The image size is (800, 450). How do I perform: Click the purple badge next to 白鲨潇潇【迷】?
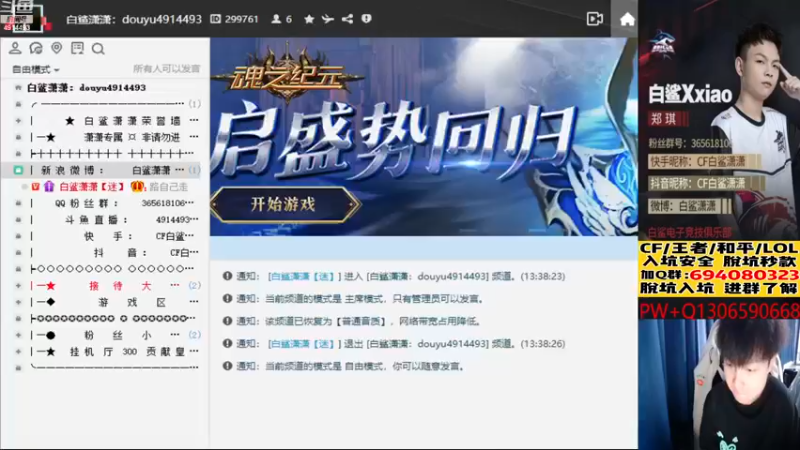tap(48, 187)
